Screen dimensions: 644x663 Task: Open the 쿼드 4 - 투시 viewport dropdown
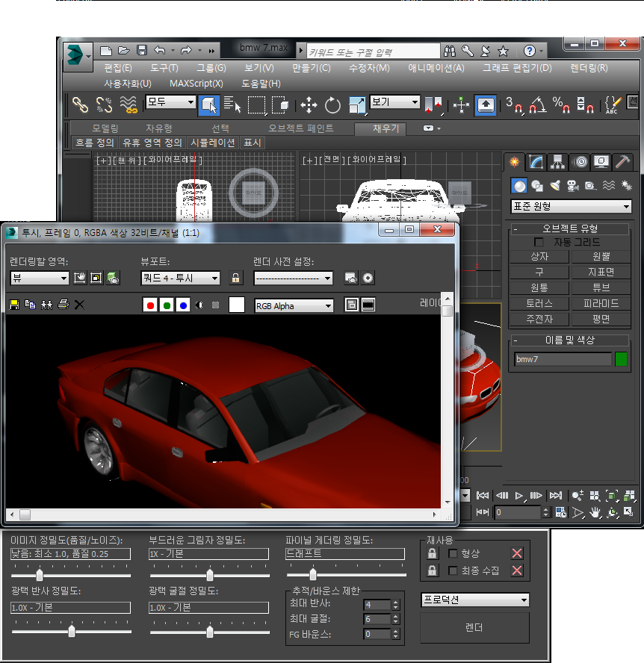click(x=180, y=278)
